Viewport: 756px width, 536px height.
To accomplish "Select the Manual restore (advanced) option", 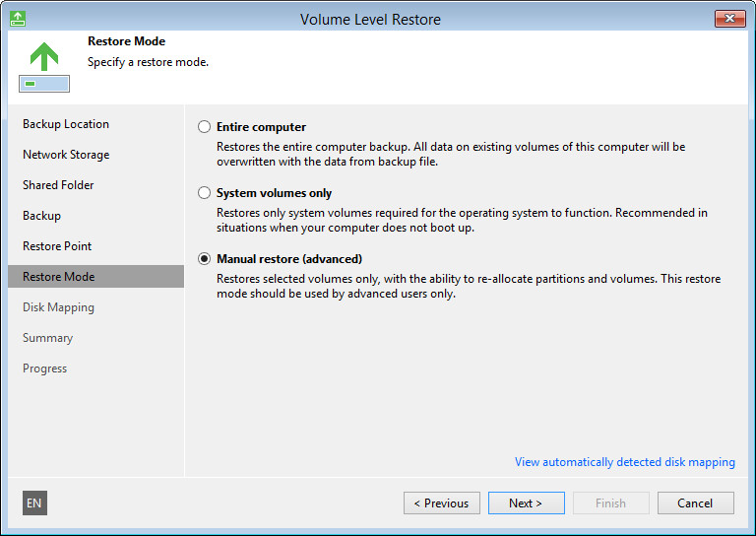I will click(205, 259).
